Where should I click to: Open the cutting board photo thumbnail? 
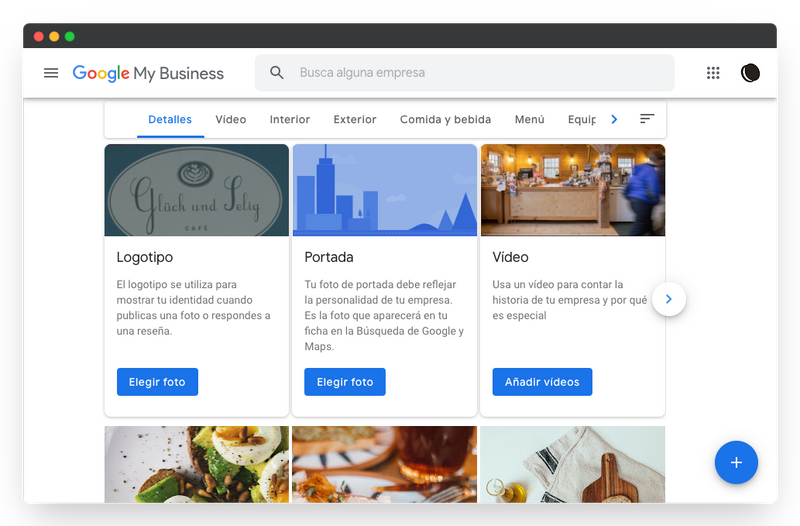[x=572, y=464]
